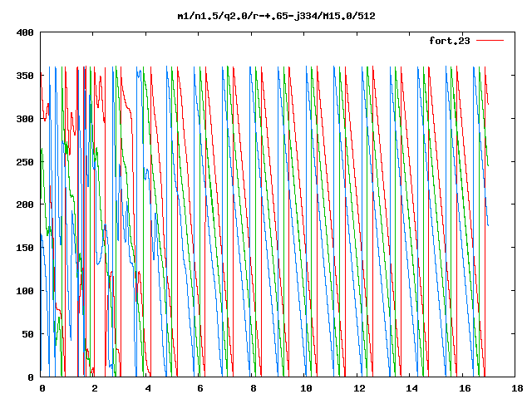
Task: Click y-axis label 100
Action: coord(25,291)
